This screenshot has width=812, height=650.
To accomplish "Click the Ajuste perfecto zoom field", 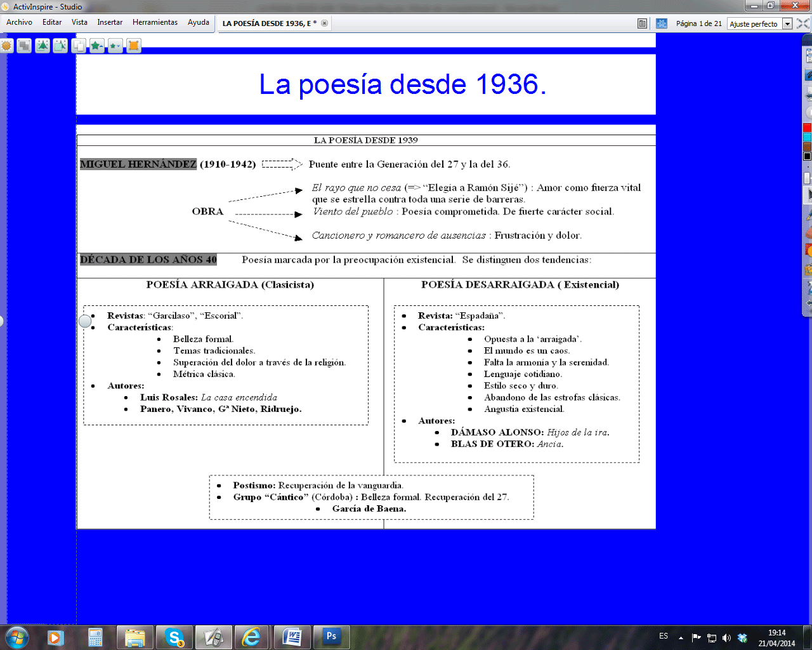I will (x=754, y=23).
